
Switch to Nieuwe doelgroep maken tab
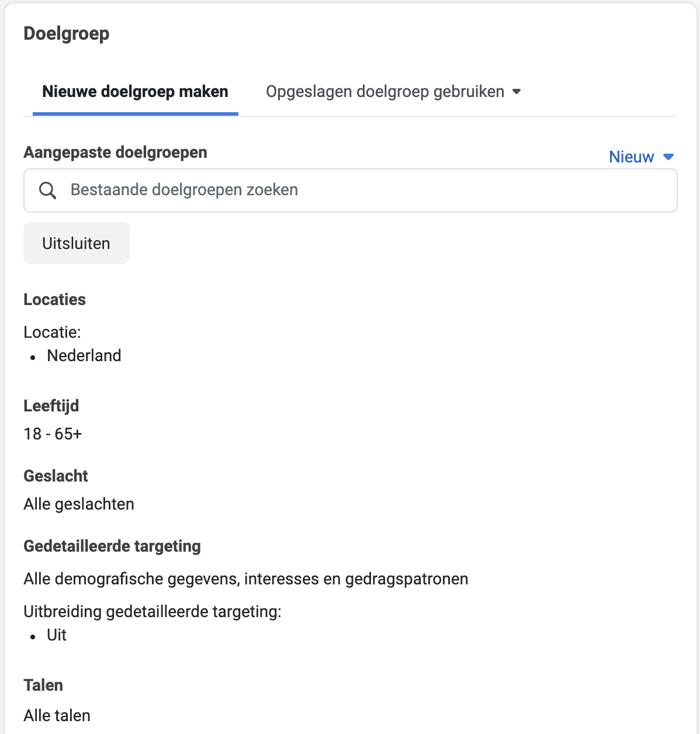[x=136, y=92]
